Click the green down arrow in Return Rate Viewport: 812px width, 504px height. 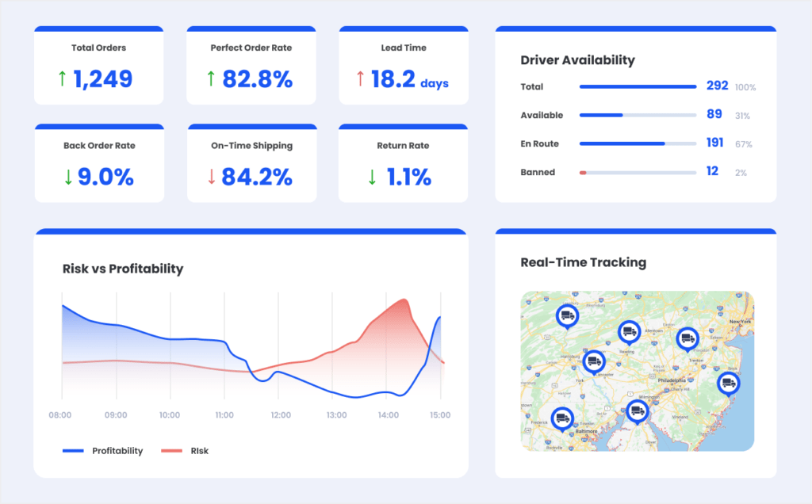point(372,178)
